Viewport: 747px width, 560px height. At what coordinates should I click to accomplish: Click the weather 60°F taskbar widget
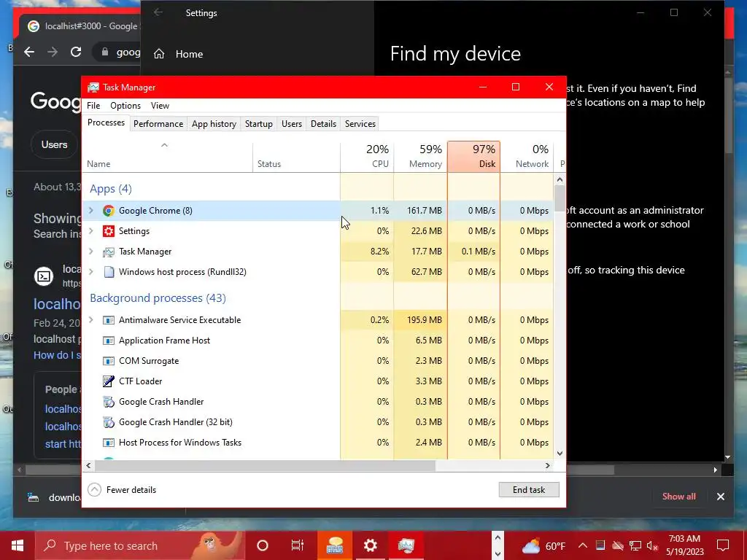pyautogui.click(x=543, y=545)
